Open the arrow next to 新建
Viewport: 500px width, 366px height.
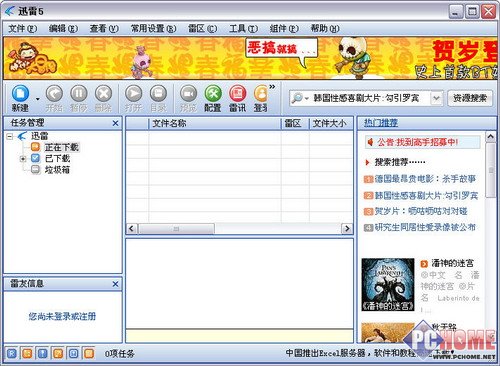tap(38, 99)
